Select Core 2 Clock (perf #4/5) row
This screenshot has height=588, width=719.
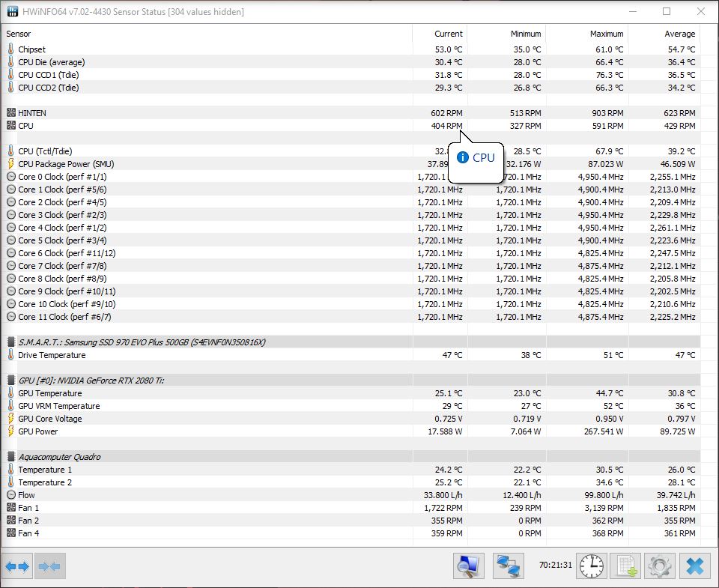pos(351,201)
